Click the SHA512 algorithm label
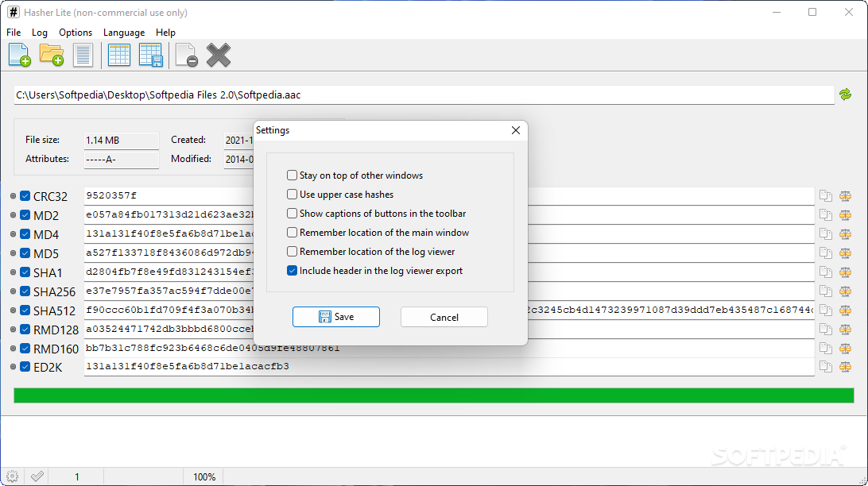 pos(54,310)
